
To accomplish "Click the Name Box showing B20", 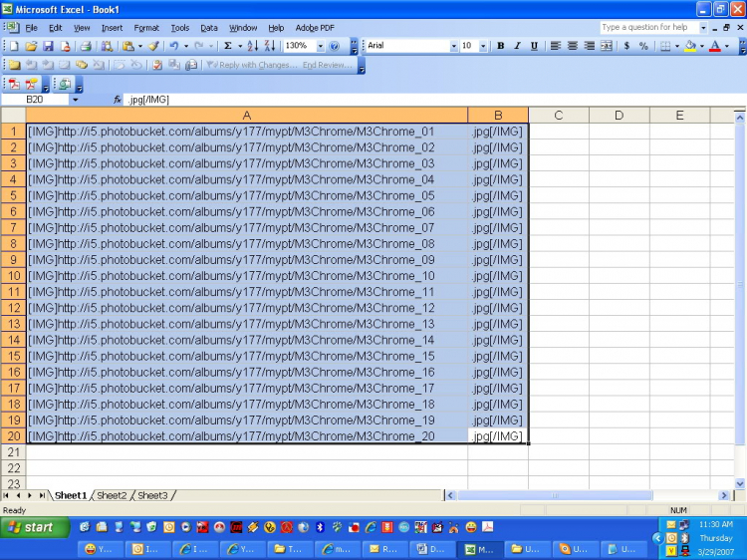I will point(35,100).
